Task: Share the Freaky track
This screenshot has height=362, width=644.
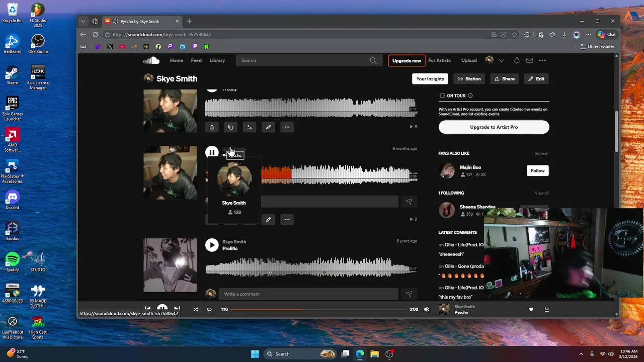Action: coord(212,127)
